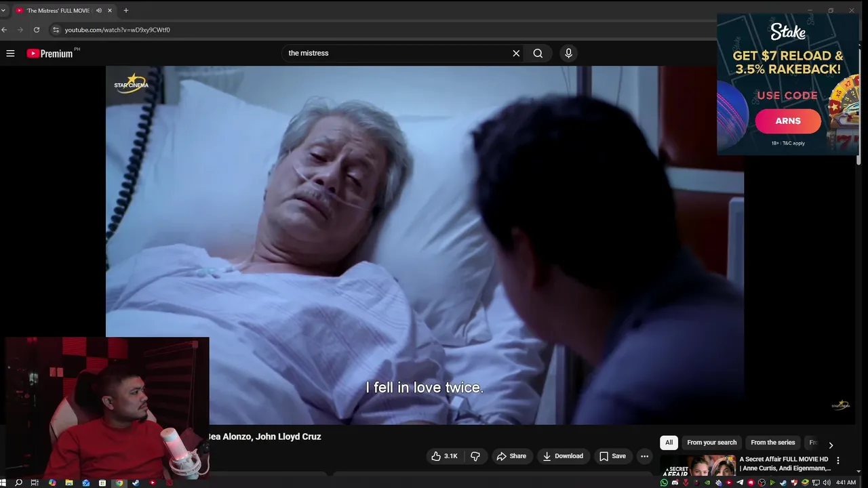Open File Explorer from taskbar
Viewport: 868px width, 488px height.
coord(69,483)
